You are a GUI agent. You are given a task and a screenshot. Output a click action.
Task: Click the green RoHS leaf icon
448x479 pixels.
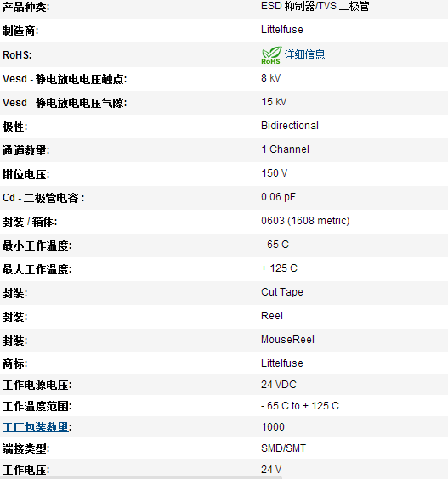coord(271,55)
